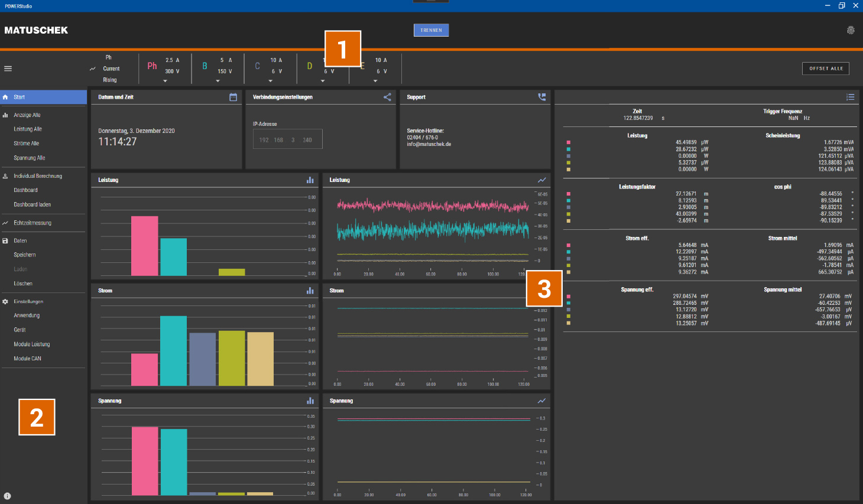Select the Start menu item
This screenshot has width=863, height=504.
point(43,97)
